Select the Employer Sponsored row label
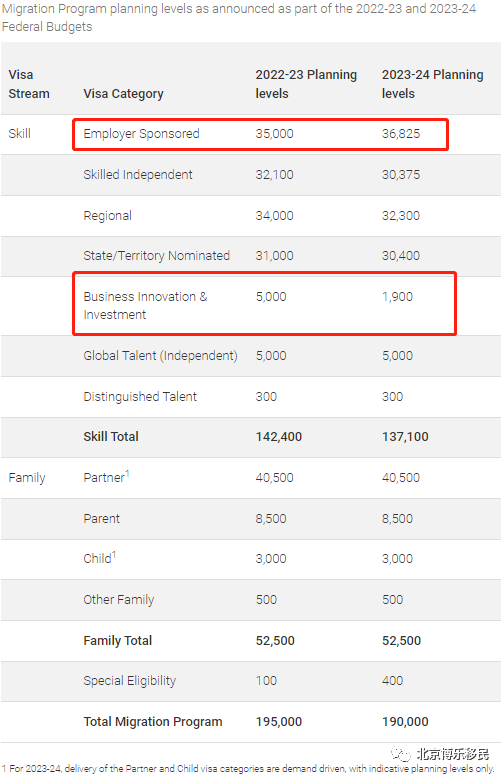This screenshot has width=504, height=776. [141, 134]
